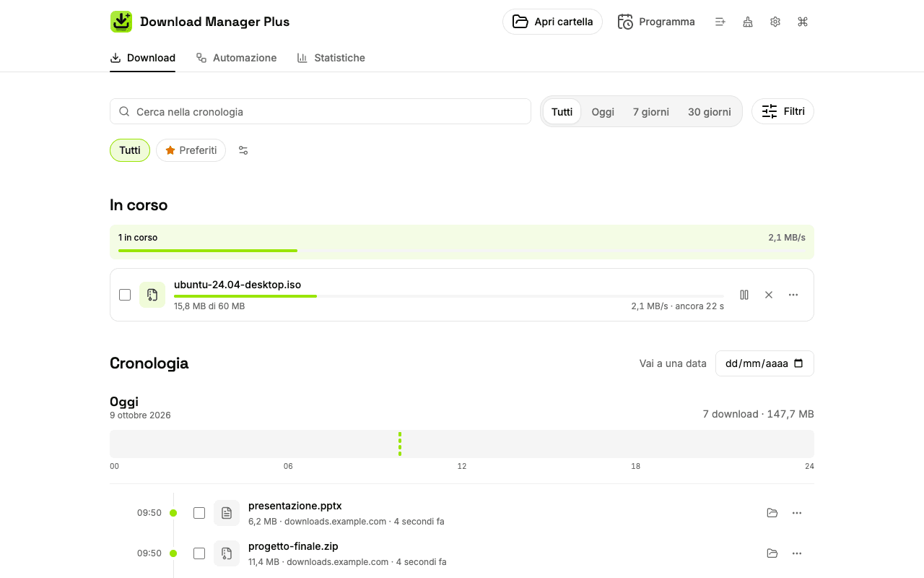Open the Filtri panel
The width and height of the screenshot is (924, 578).
783,111
